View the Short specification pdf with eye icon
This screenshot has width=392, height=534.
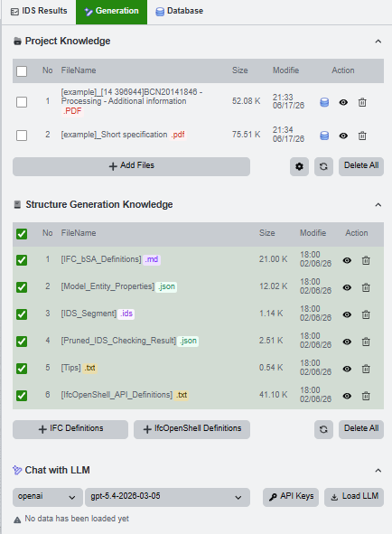343,136
